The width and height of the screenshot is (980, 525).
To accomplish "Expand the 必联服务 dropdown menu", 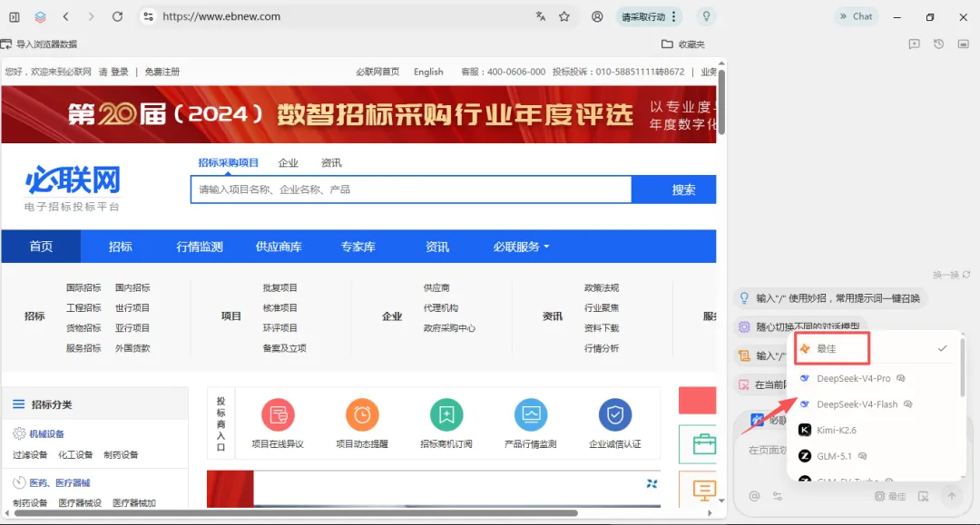I will click(x=521, y=247).
